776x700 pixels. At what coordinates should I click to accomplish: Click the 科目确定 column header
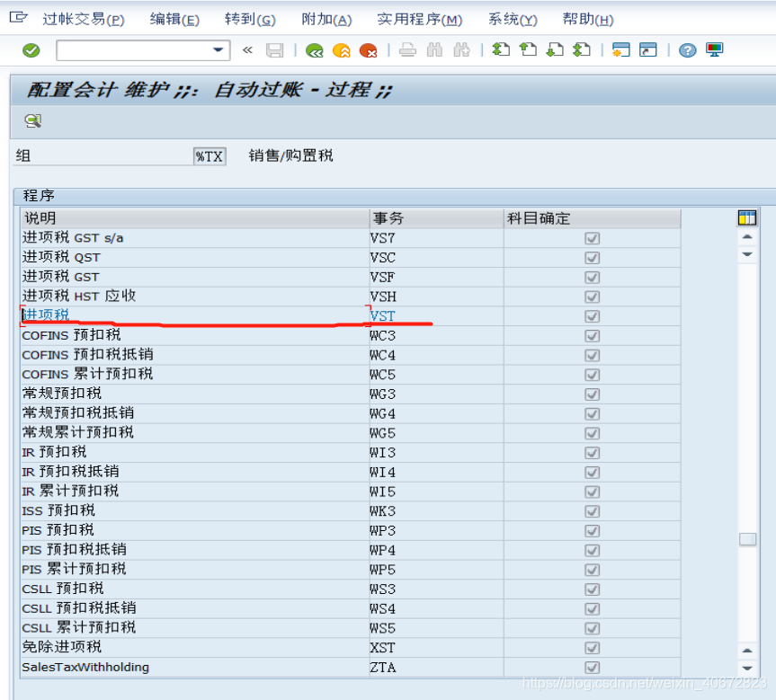[x=593, y=218]
